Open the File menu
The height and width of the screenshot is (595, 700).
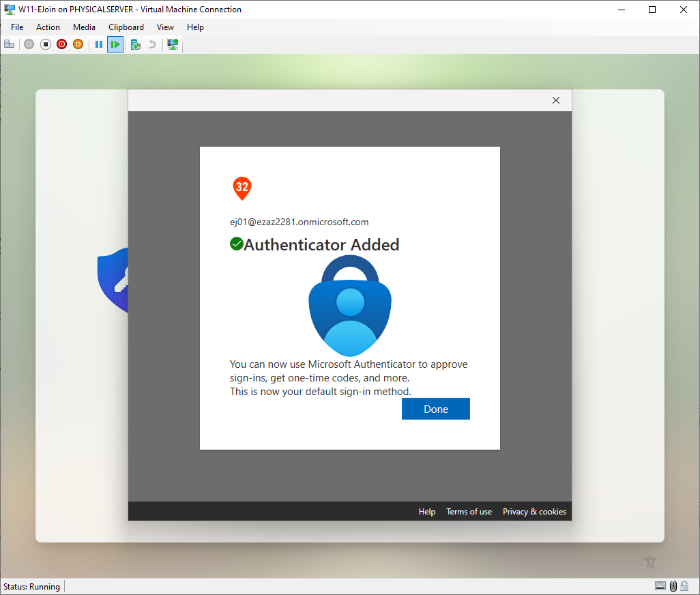click(17, 27)
